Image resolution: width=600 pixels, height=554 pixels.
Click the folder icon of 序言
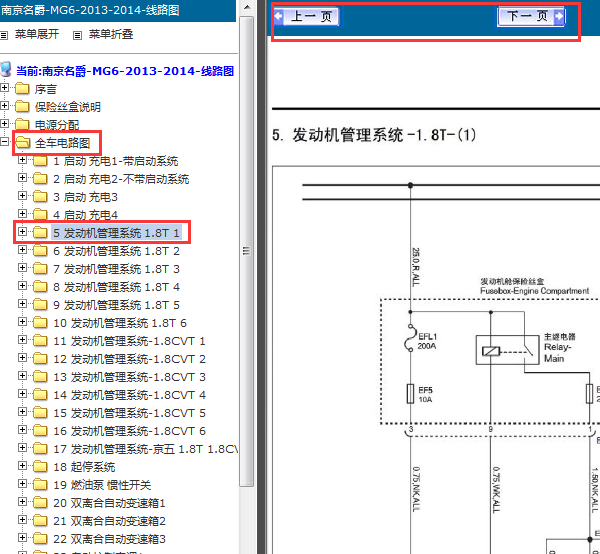22,89
